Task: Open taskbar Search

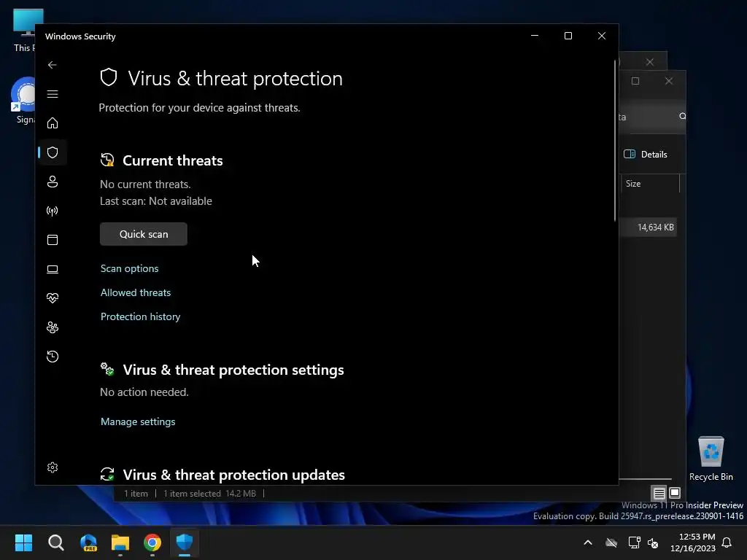Action: click(55, 542)
